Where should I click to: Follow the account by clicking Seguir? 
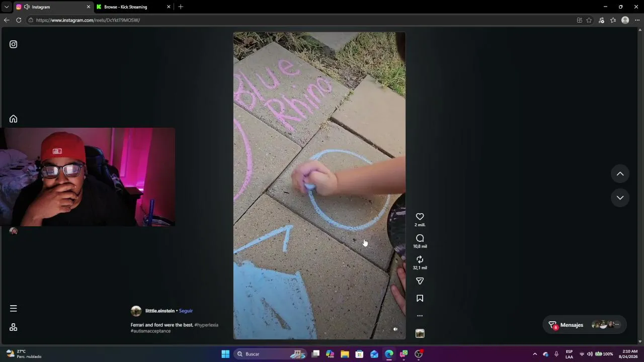pos(186,311)
